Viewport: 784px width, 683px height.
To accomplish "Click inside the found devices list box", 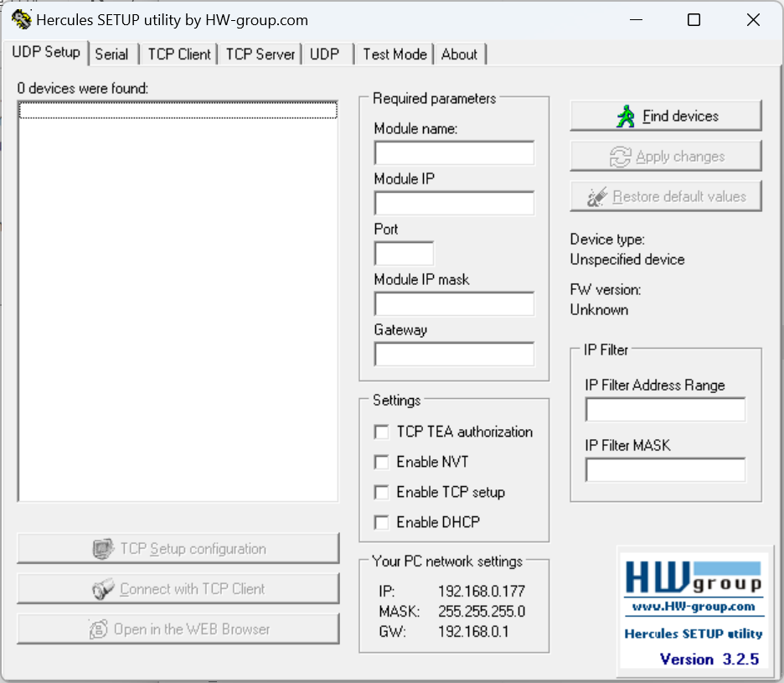I will point(178,301).
